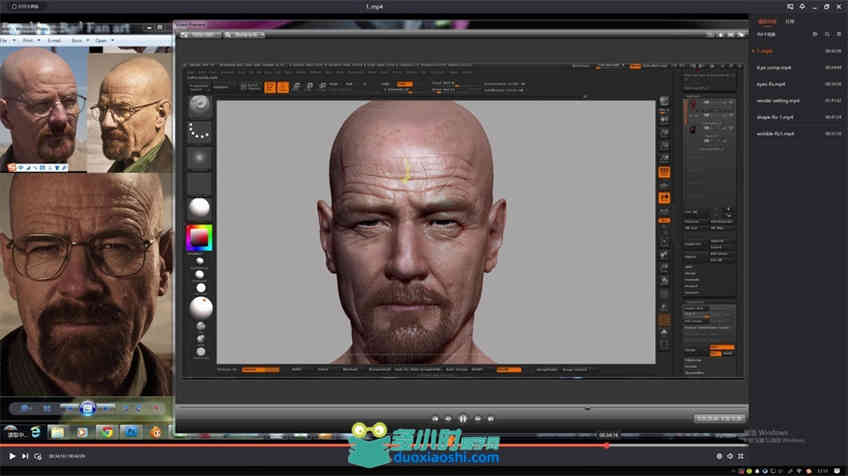Toggle the orange Edit mode button

270,87
